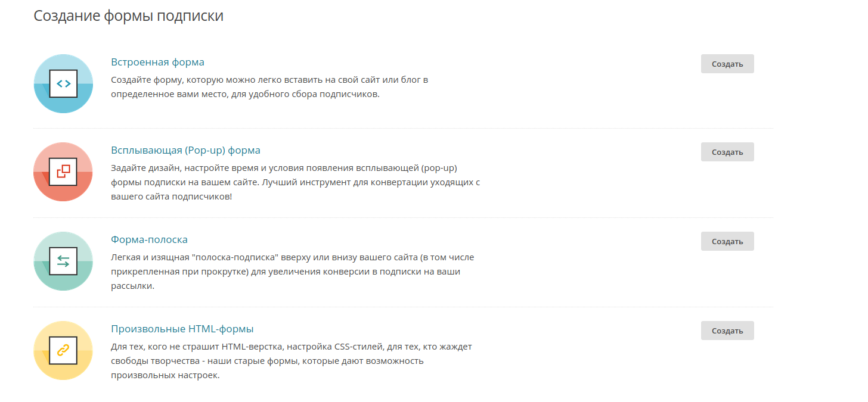Open the Встроенная форма title link

coord(157,62)
